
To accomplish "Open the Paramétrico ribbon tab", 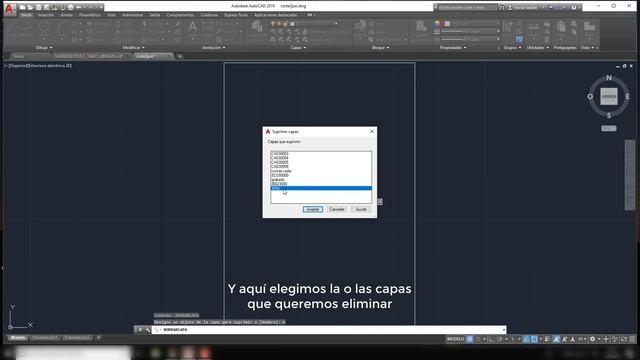I will tap(90, 15).
